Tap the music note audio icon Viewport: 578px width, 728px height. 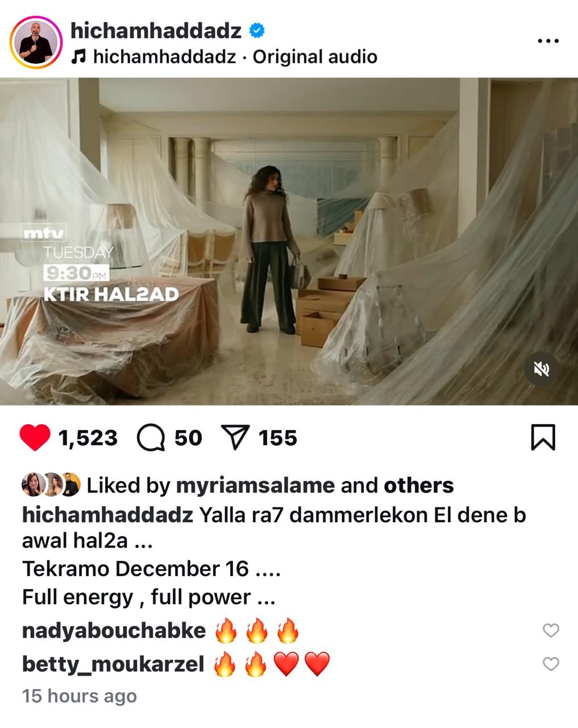coord(78,57)
